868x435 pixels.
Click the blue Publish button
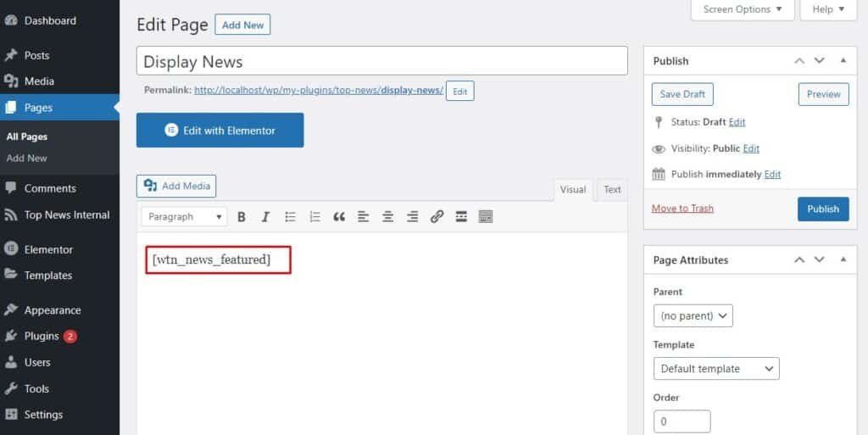(823, 209)
